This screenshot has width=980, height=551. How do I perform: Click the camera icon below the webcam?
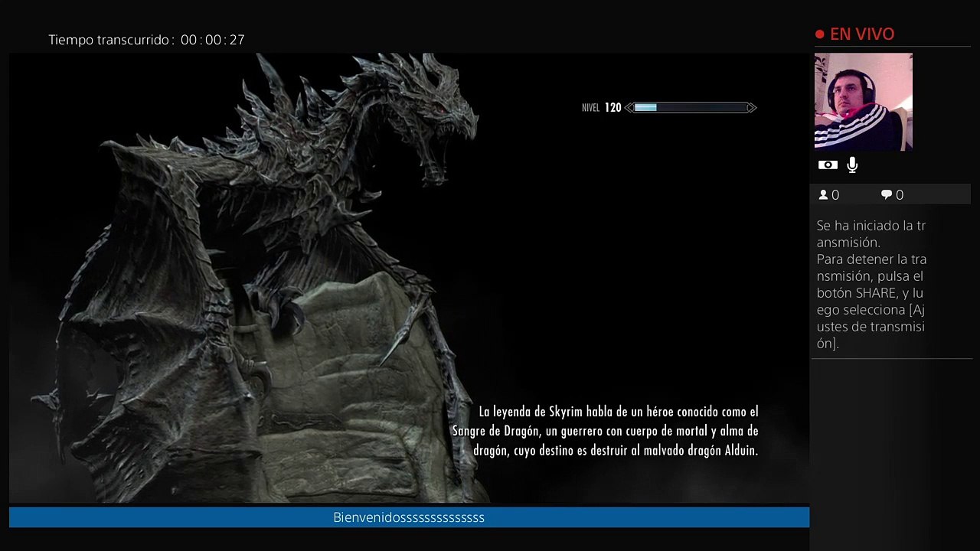tap(827, 165)
